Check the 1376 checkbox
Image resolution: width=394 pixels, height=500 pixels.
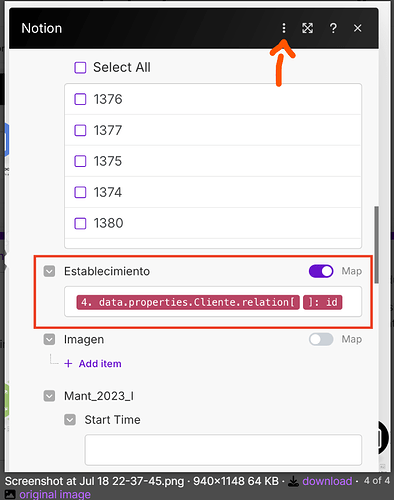(80, 99)
